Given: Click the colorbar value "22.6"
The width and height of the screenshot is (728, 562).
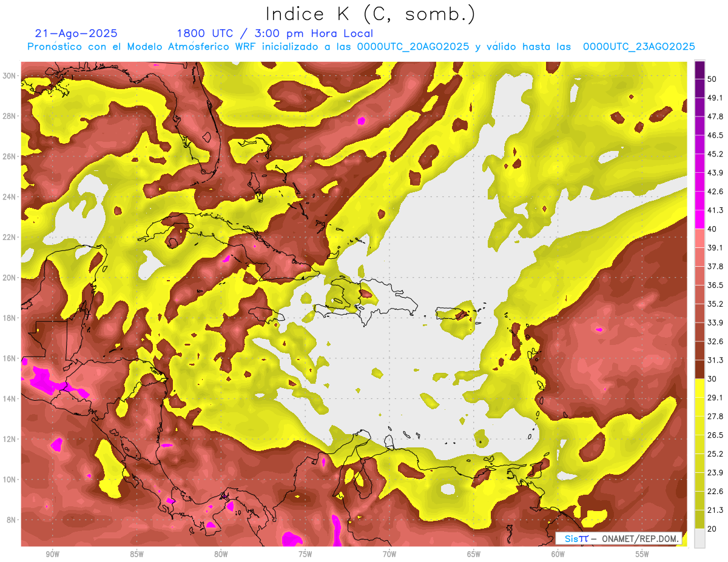Looking at the screenshot, I should point(715,491).
